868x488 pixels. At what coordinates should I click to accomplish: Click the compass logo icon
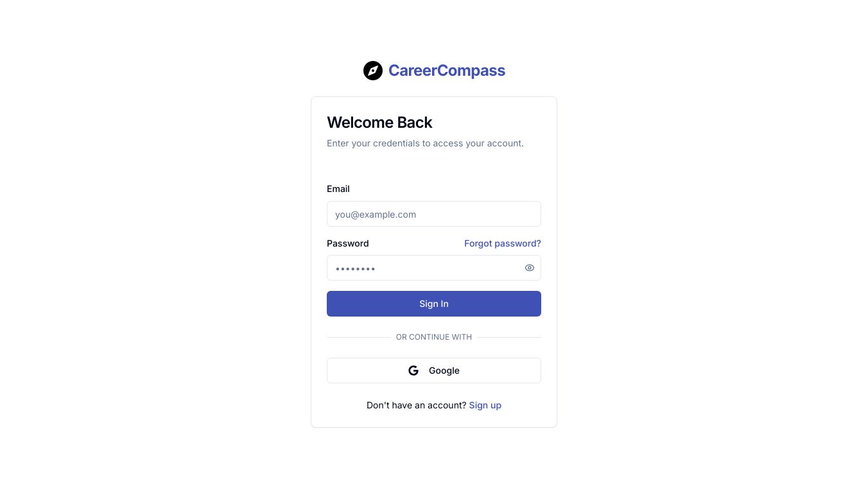pos(373,71)
